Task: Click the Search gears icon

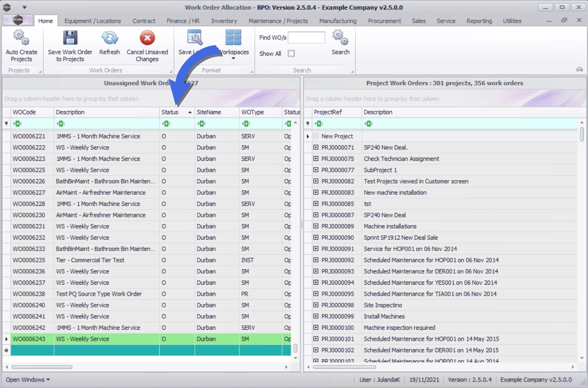Action: click(340, 38)
